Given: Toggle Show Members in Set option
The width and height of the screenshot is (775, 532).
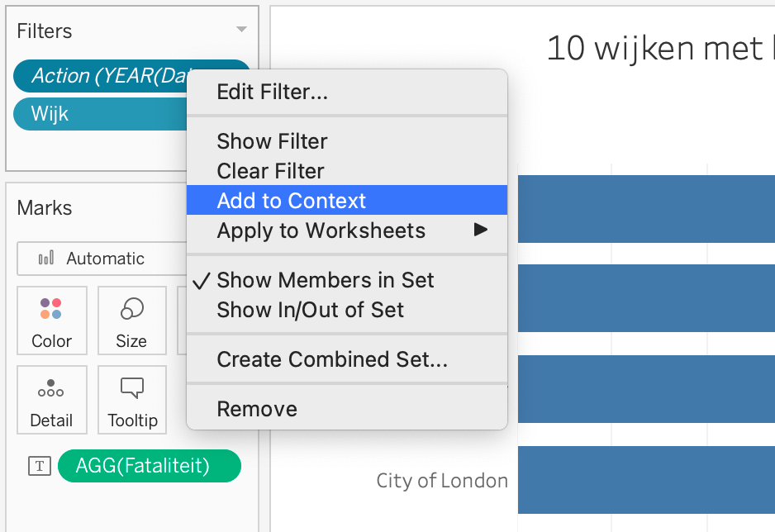Looking at the screenshot, I should tap(325, 280).
